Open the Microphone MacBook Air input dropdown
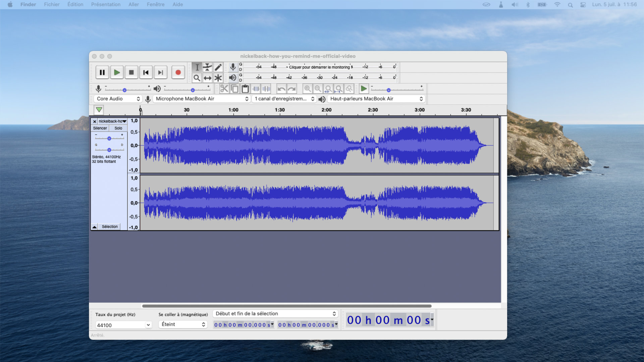This screenshot has width=644, height=362. (x=202, y=99)
